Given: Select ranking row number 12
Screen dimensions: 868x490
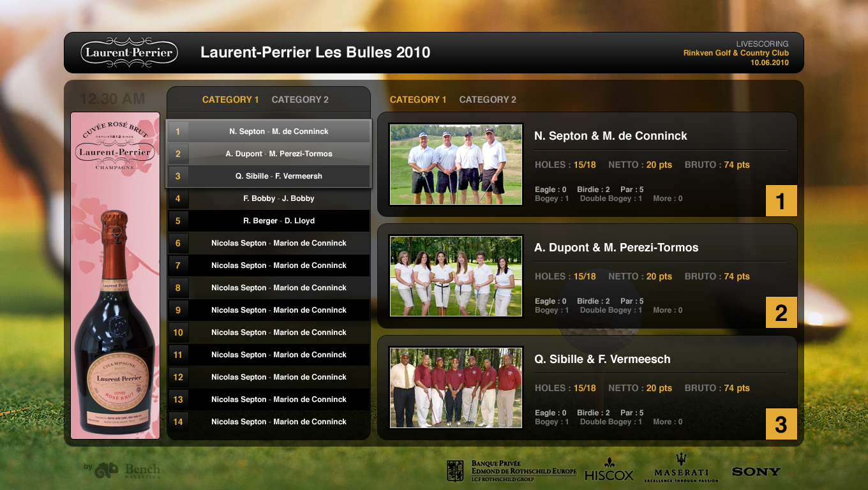Looking at the screenshot, I should tap(269, 377).
